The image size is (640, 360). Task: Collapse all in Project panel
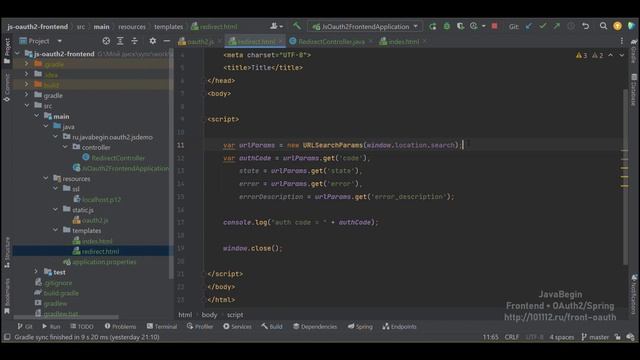(134, 41)
